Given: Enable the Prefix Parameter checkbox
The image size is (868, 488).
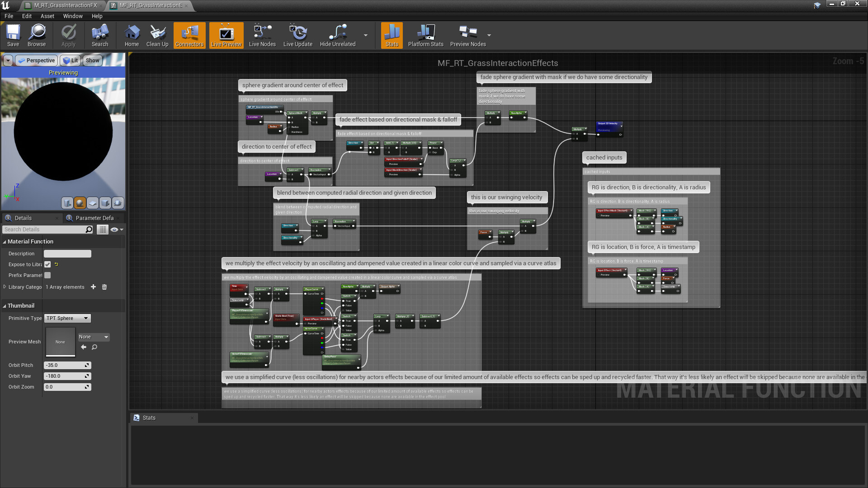Looking at the screenshot, I should click(47, 275).
